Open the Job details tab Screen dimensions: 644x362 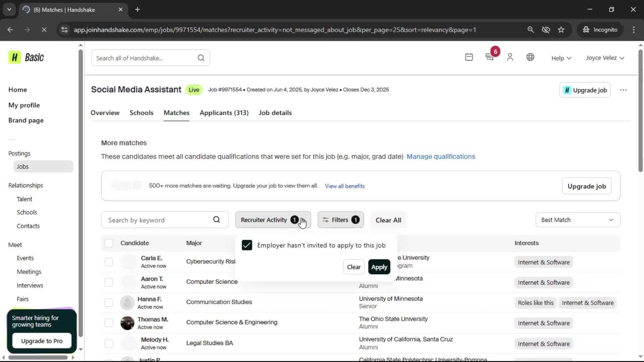click(275, 113)
